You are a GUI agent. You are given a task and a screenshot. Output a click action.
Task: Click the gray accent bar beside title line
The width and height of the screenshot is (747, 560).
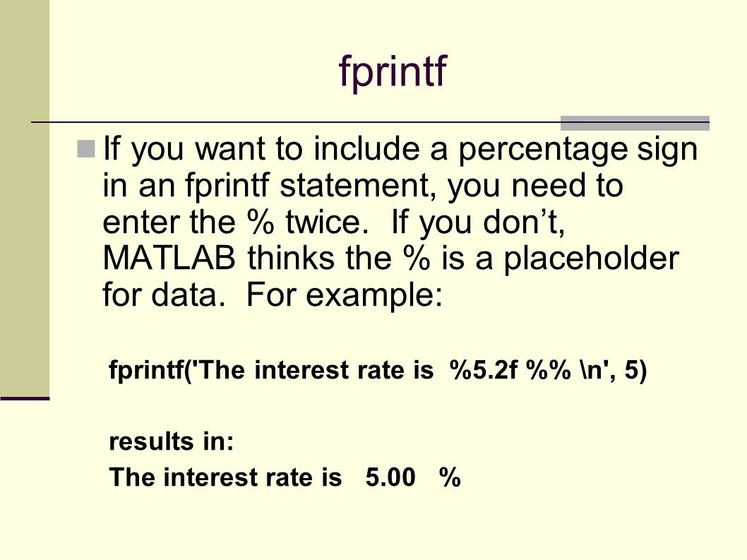point(635,123)
